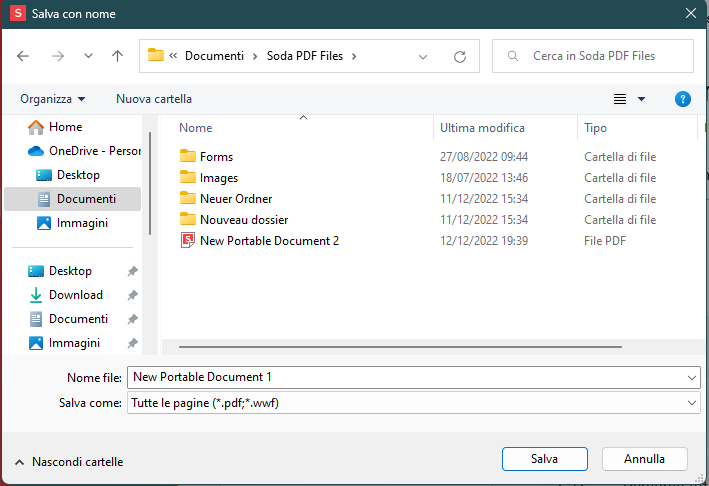Screen dimensions: 709x486
Task: Select the Forms folder
Action: pyautogui.click(x=216, y=157)
